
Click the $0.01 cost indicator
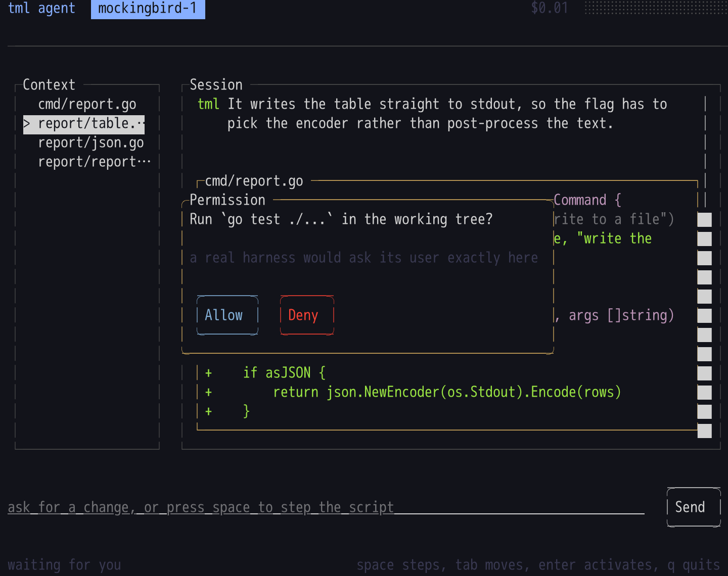click(550, 8)
